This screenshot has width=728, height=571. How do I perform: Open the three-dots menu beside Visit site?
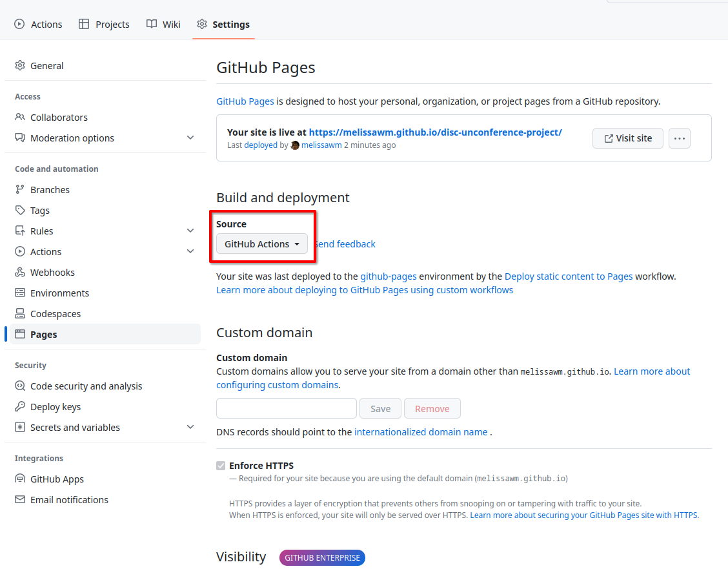tap(679, 138)
